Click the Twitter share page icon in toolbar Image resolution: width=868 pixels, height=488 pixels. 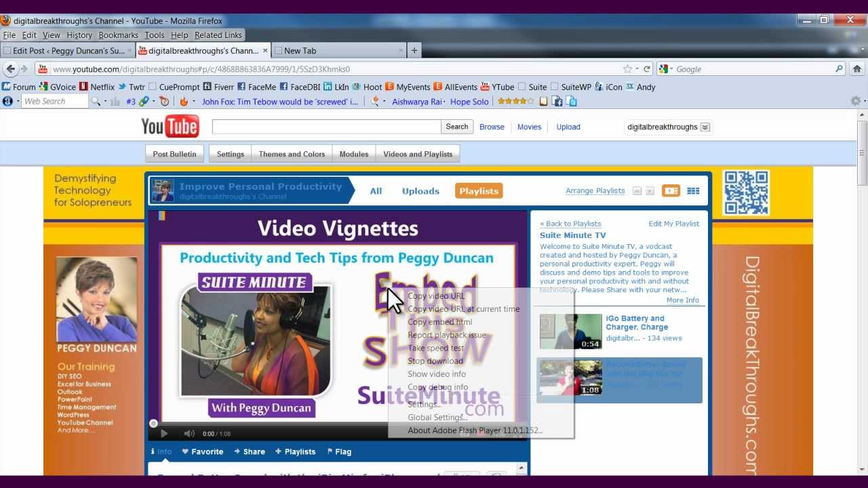click(571, 101)
